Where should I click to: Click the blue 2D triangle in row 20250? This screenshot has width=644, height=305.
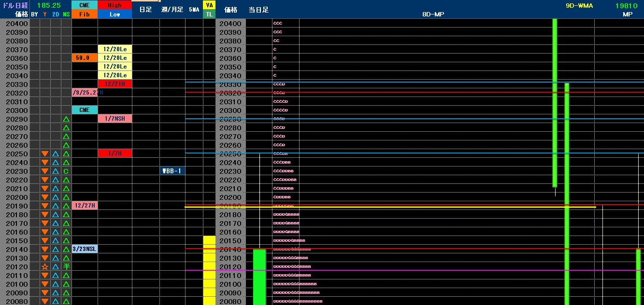(x=56, y=154)
